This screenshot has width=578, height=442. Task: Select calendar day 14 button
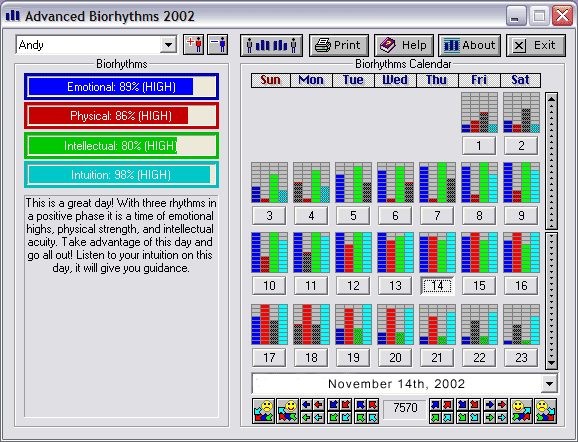coord(437,286)
